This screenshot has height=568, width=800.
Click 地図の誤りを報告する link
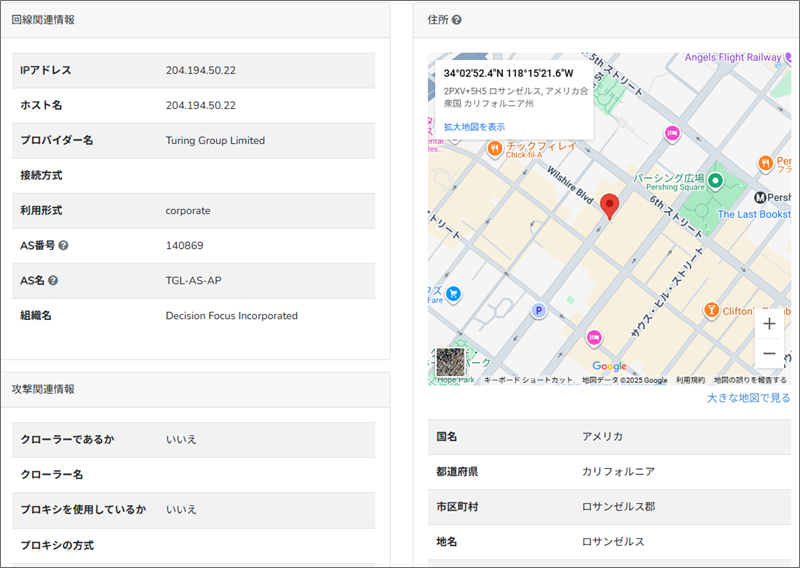click(750, 380)
